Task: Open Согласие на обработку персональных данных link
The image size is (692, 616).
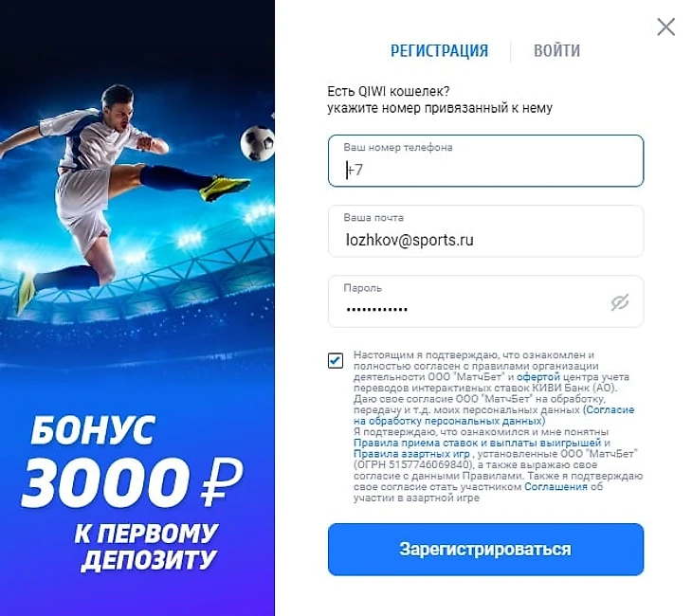Action: [x=494, y=415]
